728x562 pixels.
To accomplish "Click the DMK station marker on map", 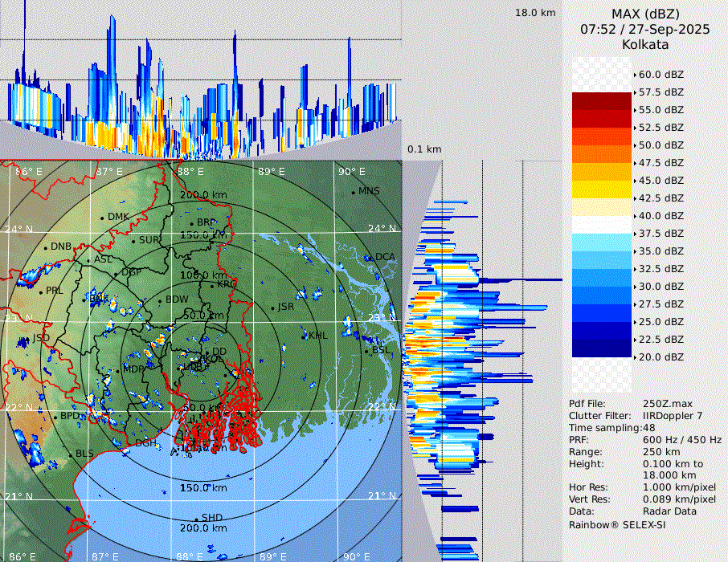I will (102, 218).
